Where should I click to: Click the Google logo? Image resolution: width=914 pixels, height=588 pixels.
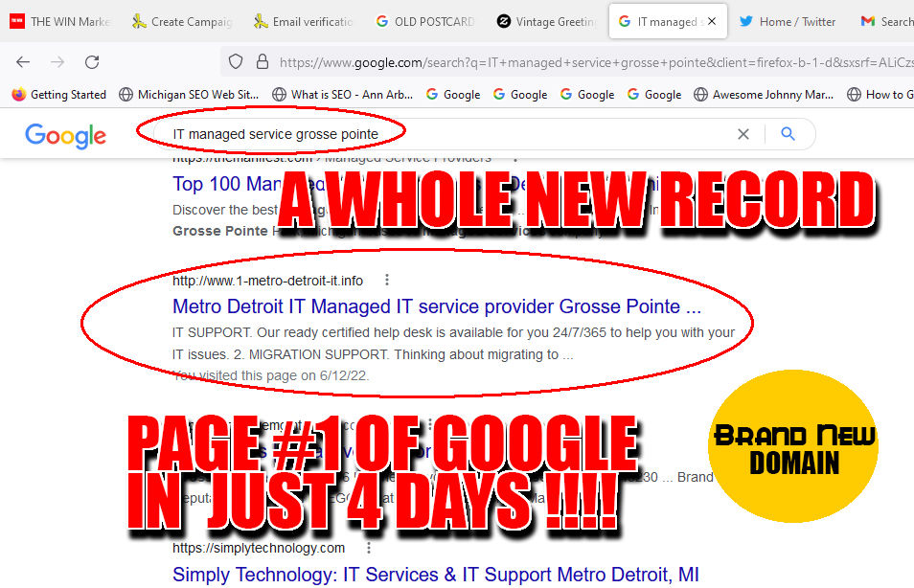[65, 135]
